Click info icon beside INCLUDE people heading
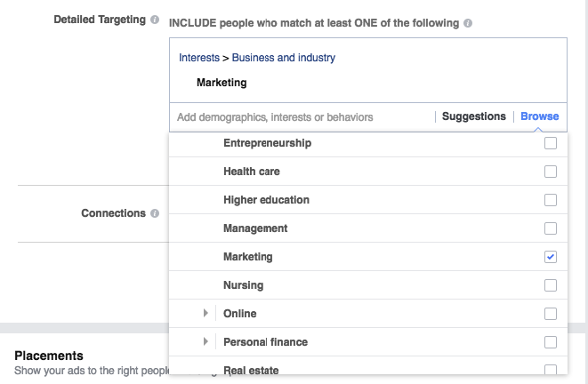588x384 pixels. tap(468, 23)
